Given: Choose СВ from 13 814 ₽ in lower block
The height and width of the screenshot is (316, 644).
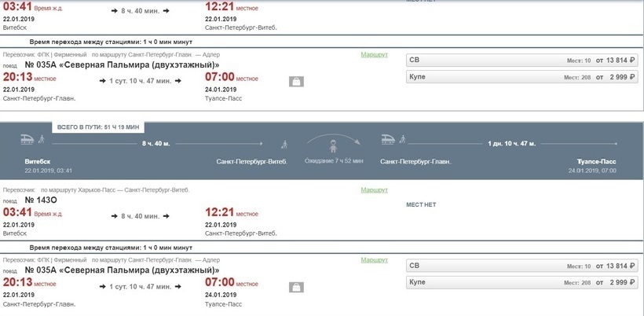Looking at the screenshot, I should tap(522, 266).
